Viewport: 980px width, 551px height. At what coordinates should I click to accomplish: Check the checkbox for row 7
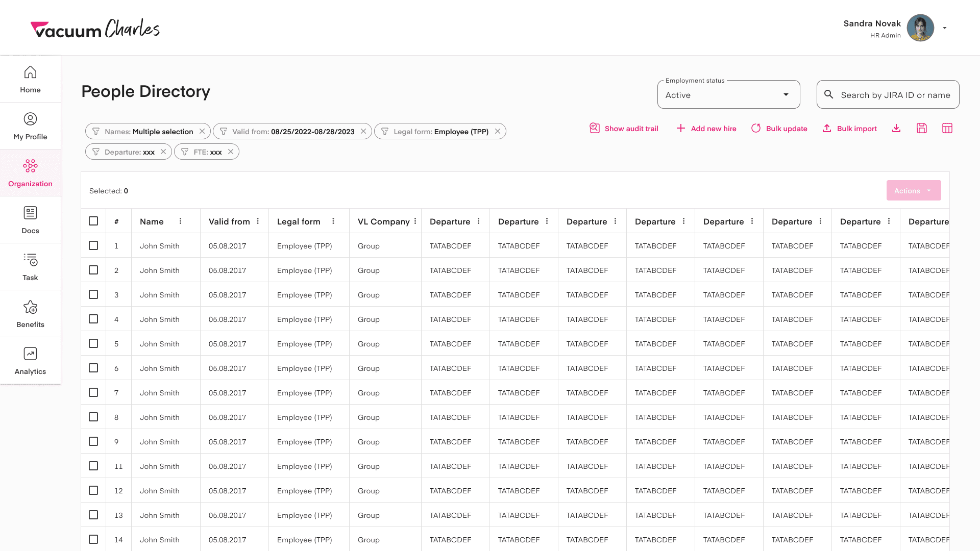point(93,392)
